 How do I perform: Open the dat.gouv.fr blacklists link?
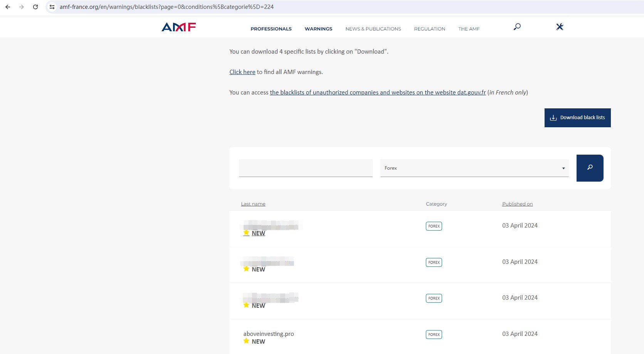click(378, 93)
